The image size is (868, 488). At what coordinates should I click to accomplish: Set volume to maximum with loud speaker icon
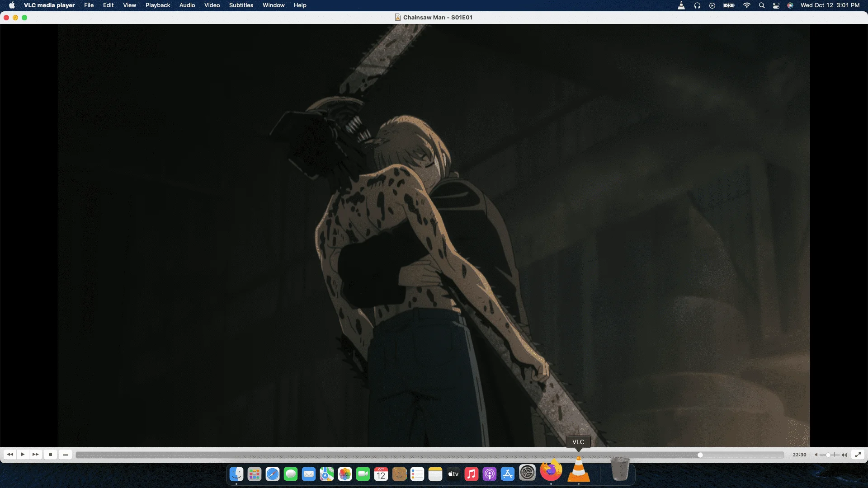tap(844, 455)
